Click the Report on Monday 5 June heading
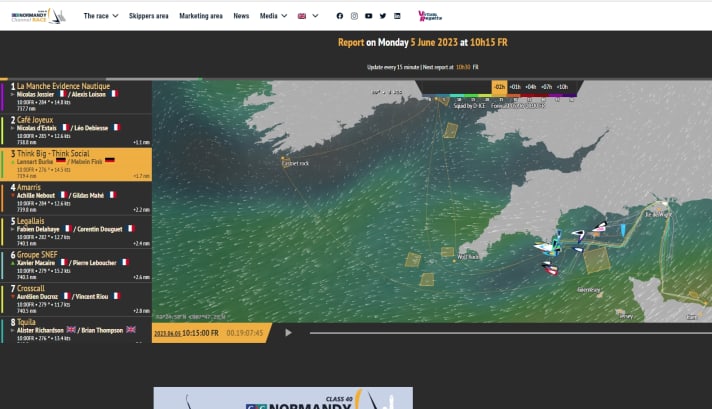The image size is (712, 409). point(423,42)
